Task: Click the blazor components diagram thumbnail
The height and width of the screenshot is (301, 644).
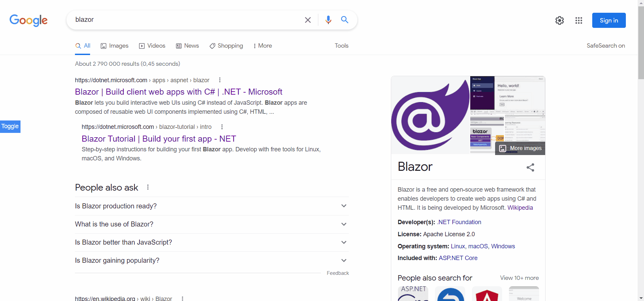Action: pos(487,135)
